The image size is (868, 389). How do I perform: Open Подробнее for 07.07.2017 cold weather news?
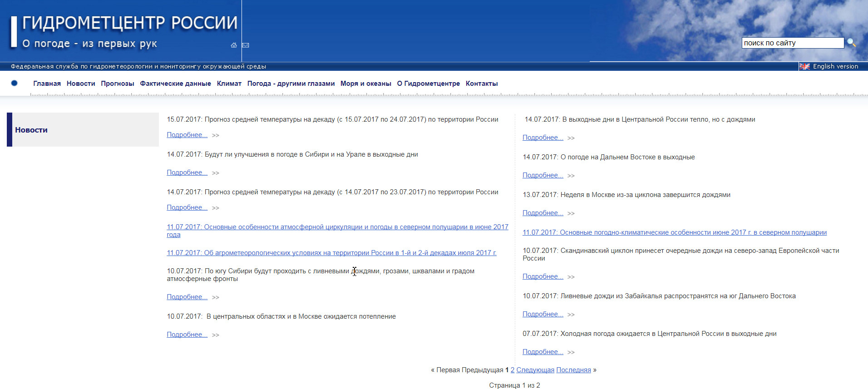[x=543, y=352]
